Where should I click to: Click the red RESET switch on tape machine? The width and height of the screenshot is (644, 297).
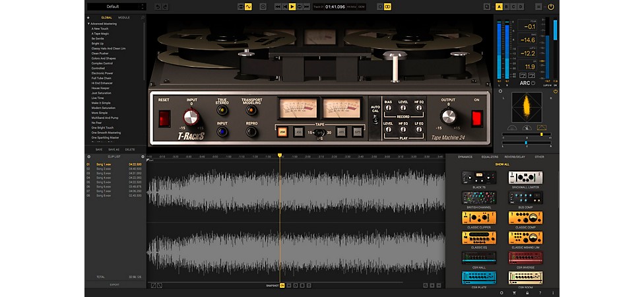coord(164,118)
